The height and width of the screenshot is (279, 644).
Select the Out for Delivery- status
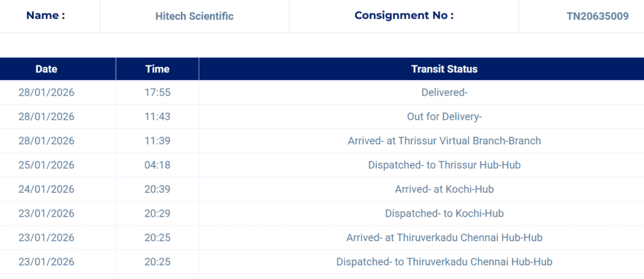[444, 117]
